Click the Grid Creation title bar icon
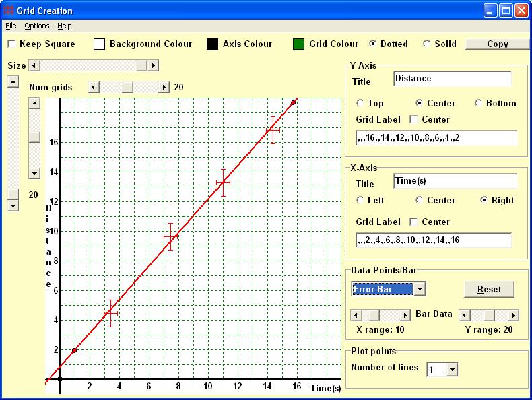This screenshot has width=532, height=400. click(x=9, y=11)
